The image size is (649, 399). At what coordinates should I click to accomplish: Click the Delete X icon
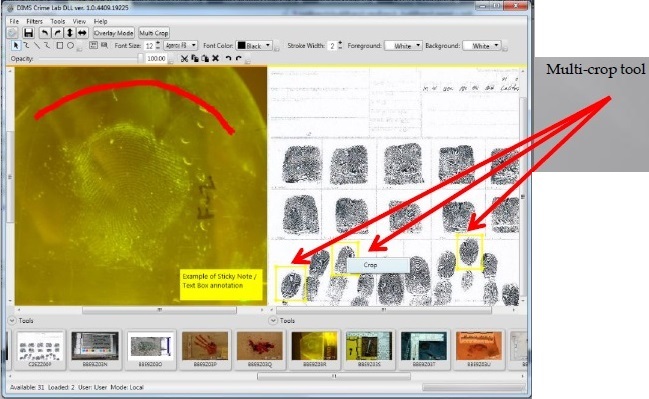click(x=215, y=58)
